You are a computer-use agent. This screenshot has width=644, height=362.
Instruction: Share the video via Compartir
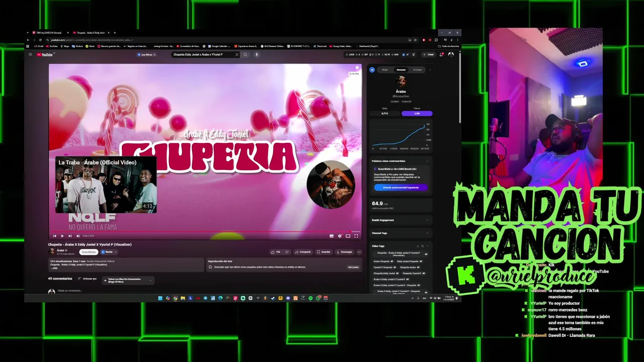point(303,252)
